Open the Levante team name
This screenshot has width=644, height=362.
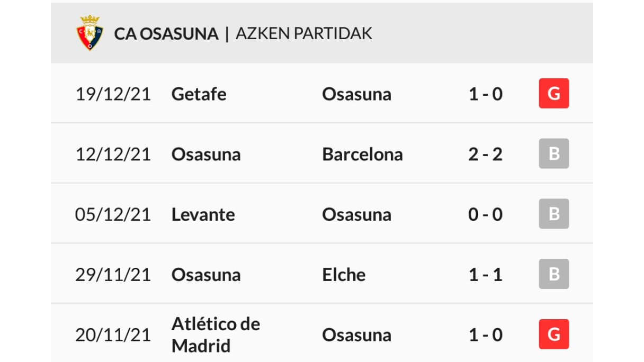click(x=203, y=215)
